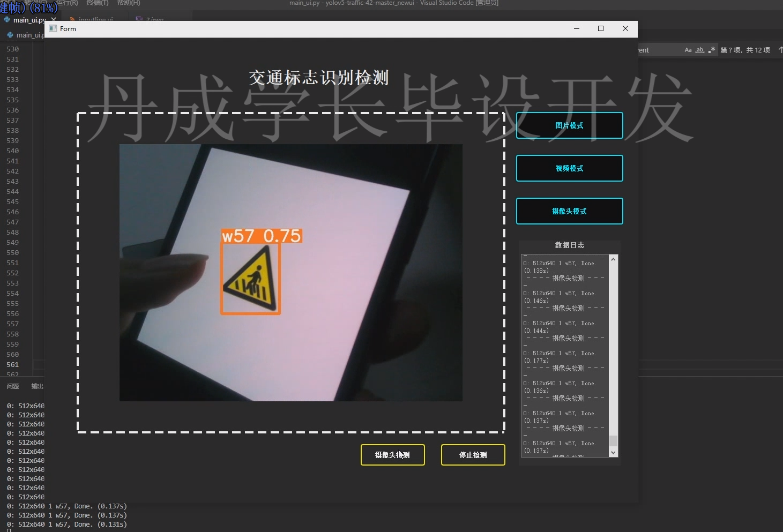This screenshot has height=532, width=783.
Task: Click log entry showing (0.138s)
Action: [560, 267]
